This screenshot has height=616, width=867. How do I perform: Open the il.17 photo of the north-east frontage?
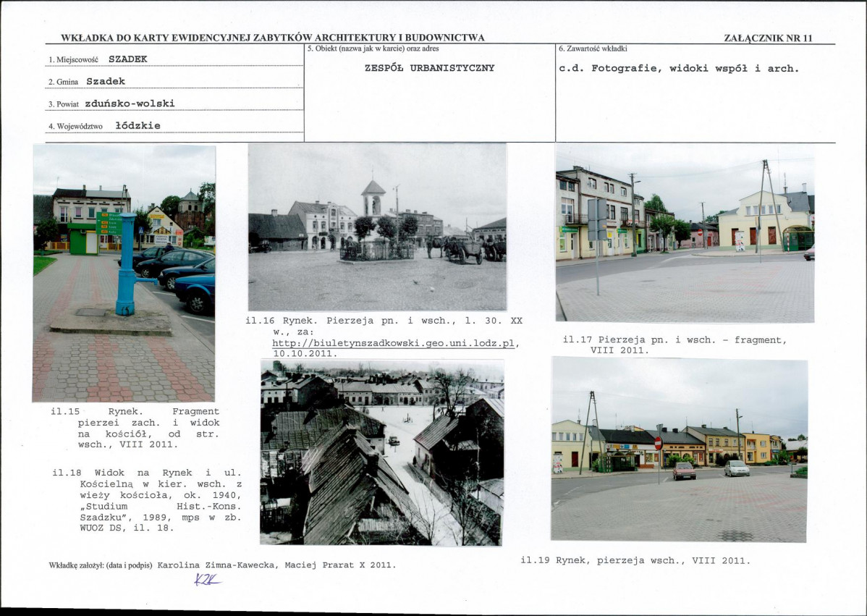[684, 232]
